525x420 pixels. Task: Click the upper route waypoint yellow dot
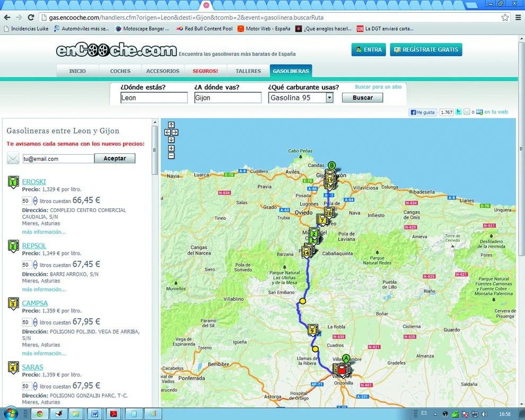coord(302,301)
